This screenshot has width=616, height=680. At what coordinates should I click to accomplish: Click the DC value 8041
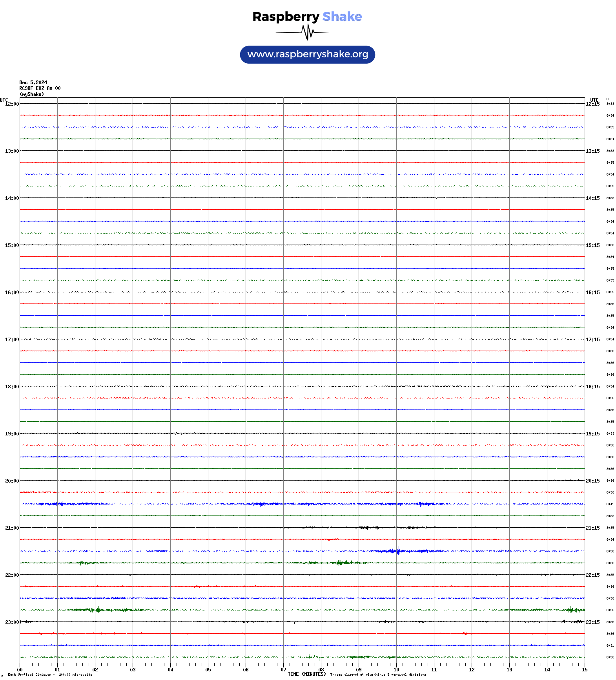pyautogui.click(x=610, y=504)
